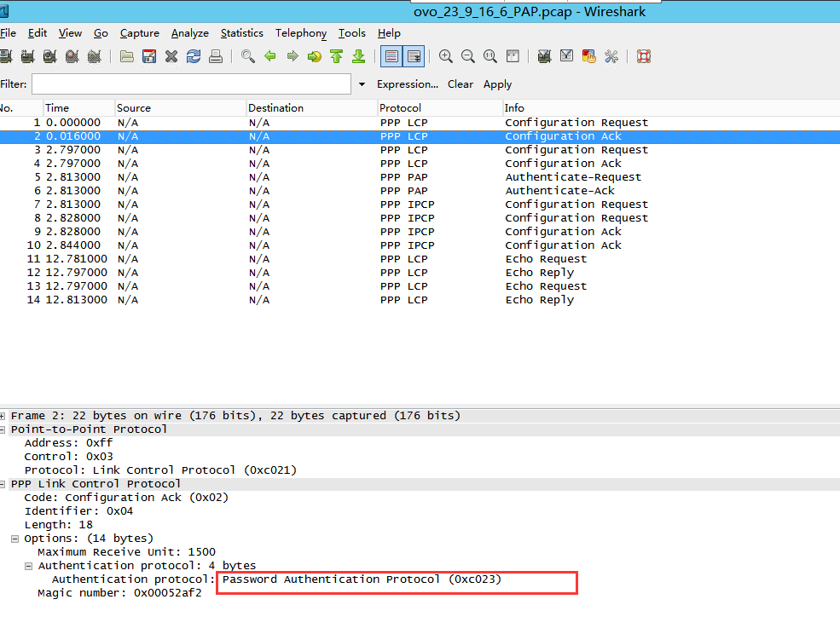Open the View menu

pyautogui.click(x=70, y=33)
